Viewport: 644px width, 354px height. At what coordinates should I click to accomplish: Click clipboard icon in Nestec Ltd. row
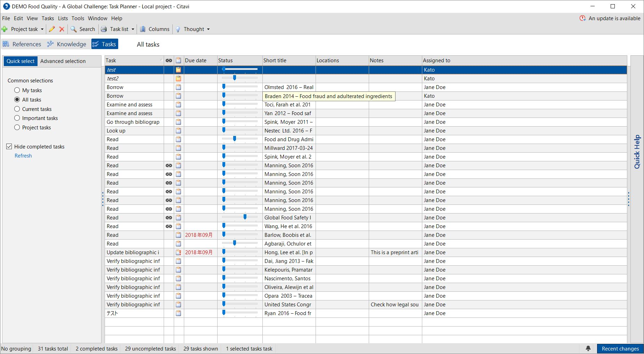pyautogui.click(x=179, y=131)
